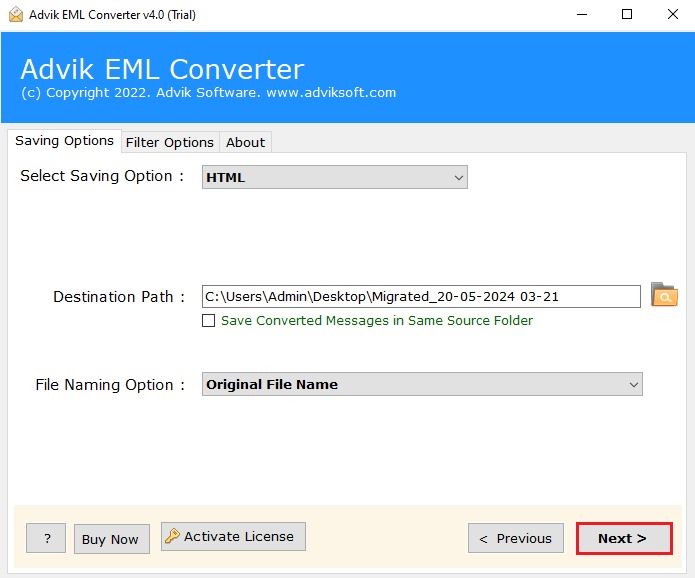Click the File Naming Option label
695x578 pixels.
pos(110,384)
